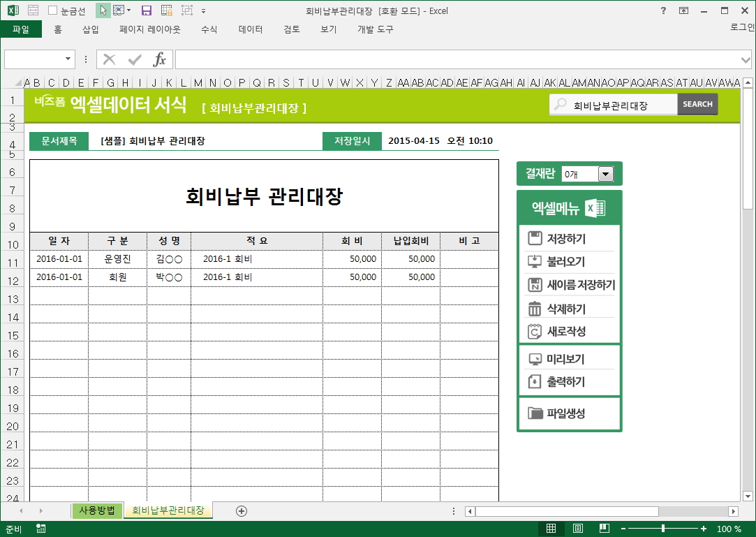Click the 출력하기 print button
The height and width of the screenshot is (537, 756).
(569, 382)
